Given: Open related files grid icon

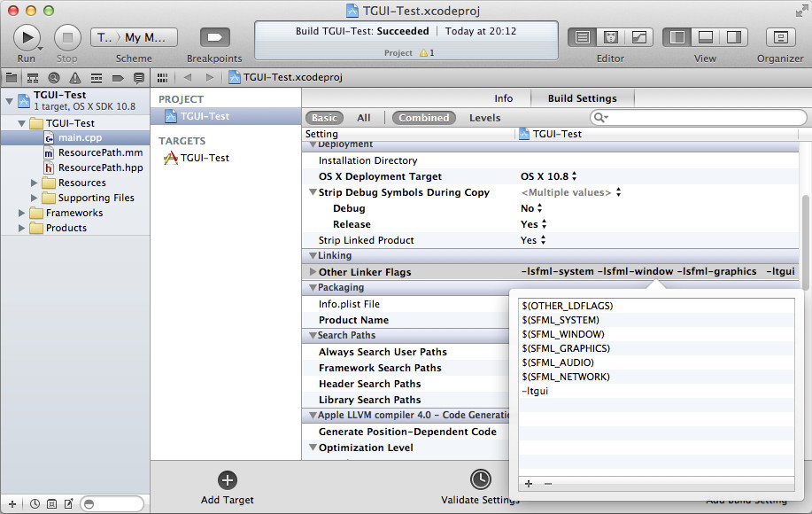Looking at the screenshot, I should click(163, 78).
